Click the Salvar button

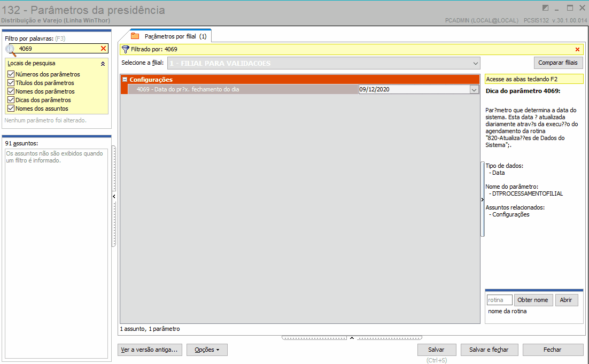437,350
